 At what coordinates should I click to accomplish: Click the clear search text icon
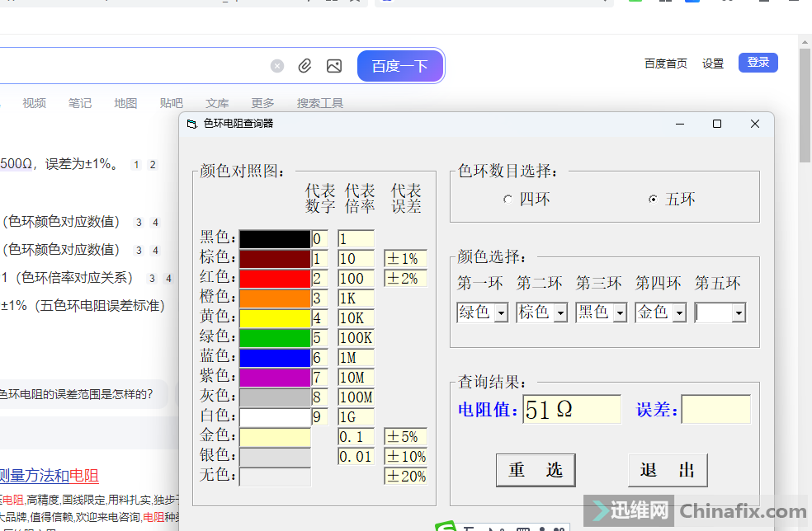(277, 66)
